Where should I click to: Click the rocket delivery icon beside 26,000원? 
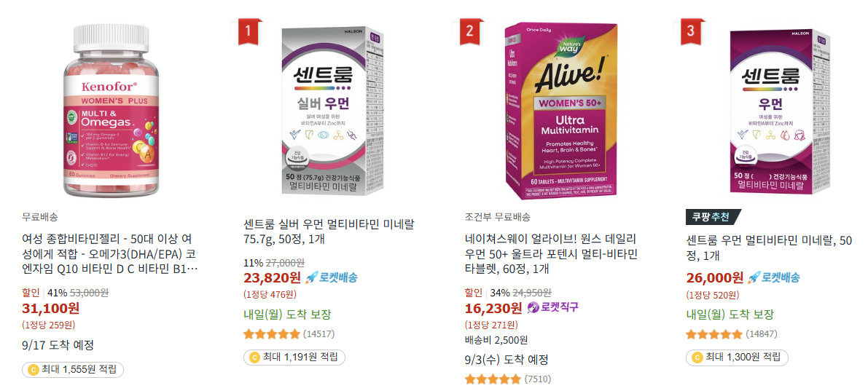(x=754, y=277)
